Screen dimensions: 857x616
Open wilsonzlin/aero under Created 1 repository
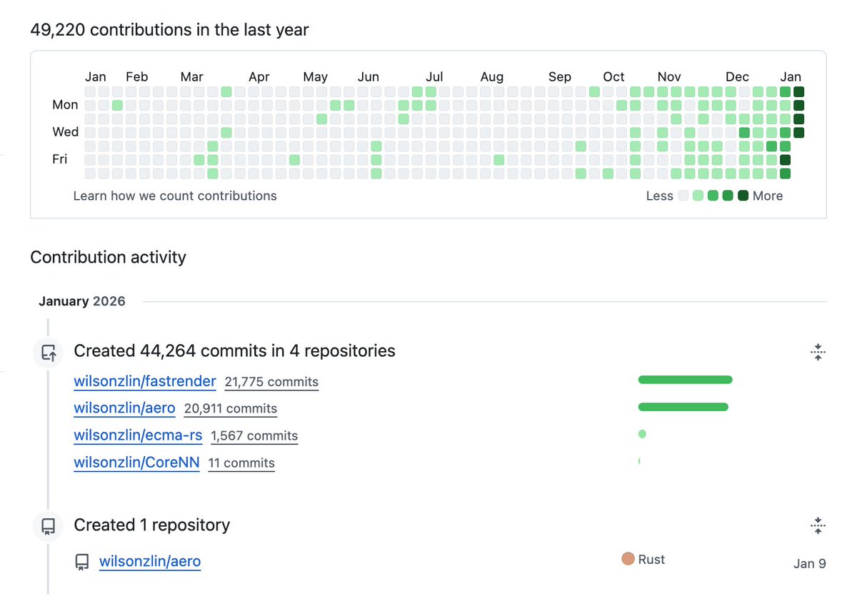(x=150, y=562)
